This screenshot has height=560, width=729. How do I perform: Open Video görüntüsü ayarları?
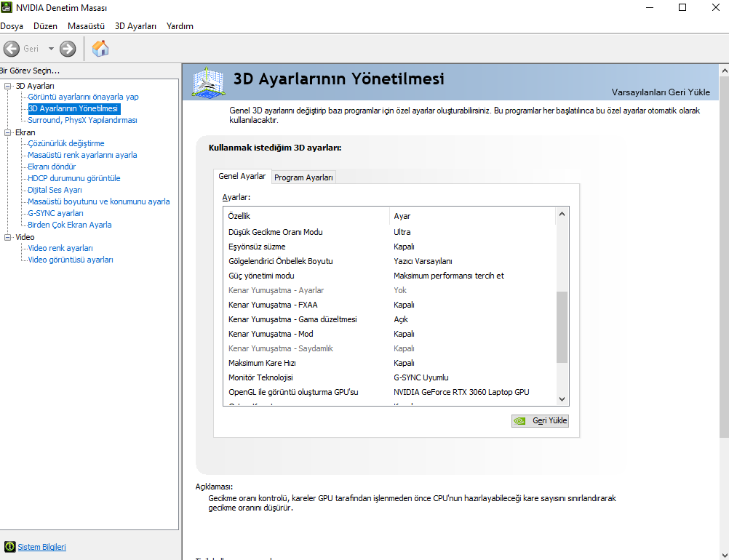71,260
